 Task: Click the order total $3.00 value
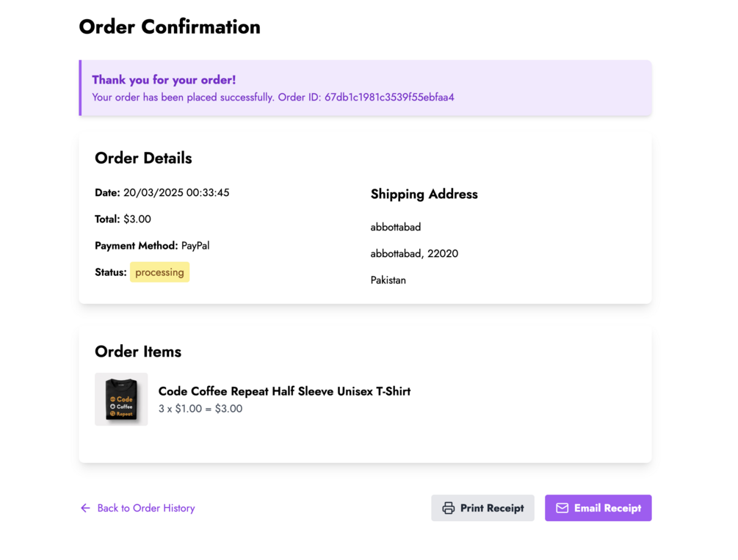pos(137,219)
